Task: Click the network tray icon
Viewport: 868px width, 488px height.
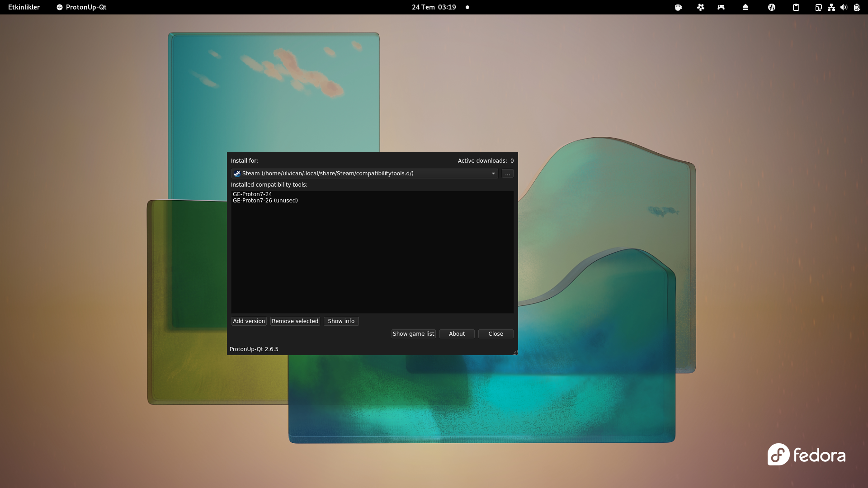Action: 831,7
